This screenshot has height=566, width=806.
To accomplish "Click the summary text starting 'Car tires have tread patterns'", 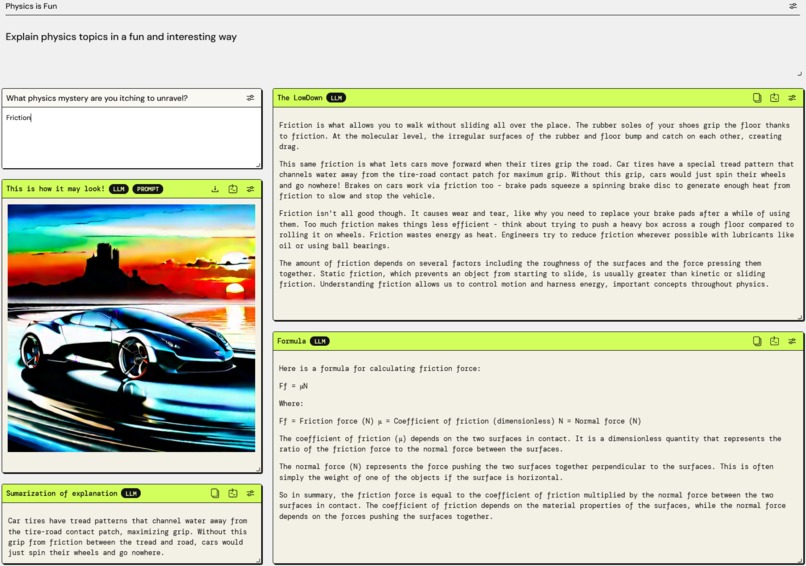I will tap(127, 537).
